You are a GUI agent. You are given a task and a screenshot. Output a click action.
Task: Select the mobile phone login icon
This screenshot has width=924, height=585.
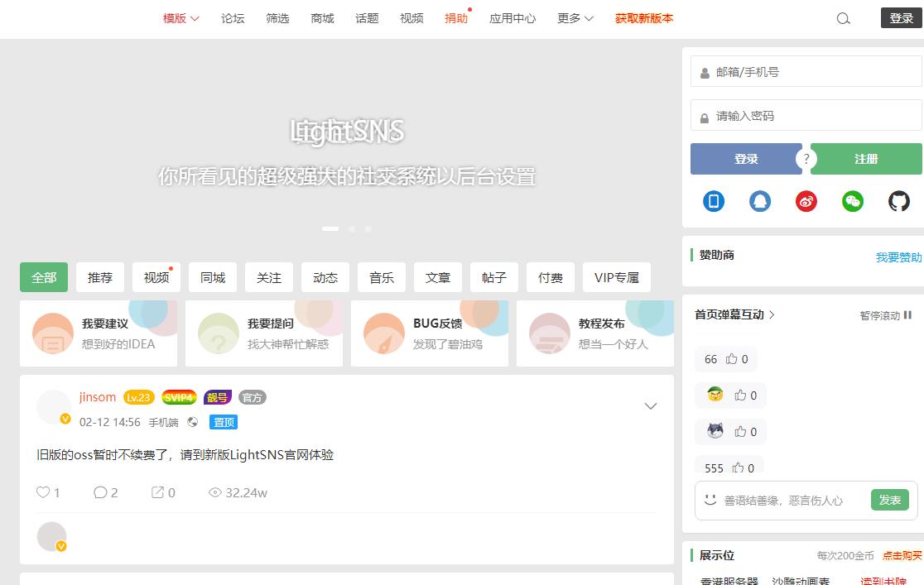click(713, 200)
